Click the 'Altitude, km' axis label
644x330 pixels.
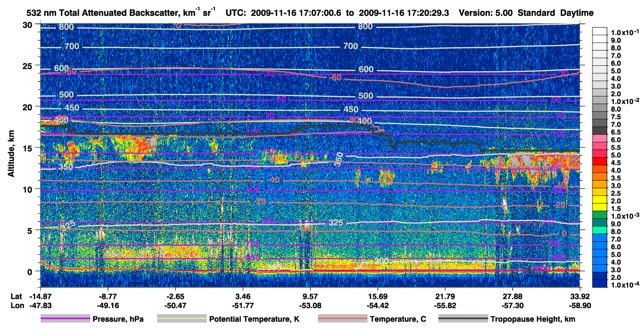10,154
